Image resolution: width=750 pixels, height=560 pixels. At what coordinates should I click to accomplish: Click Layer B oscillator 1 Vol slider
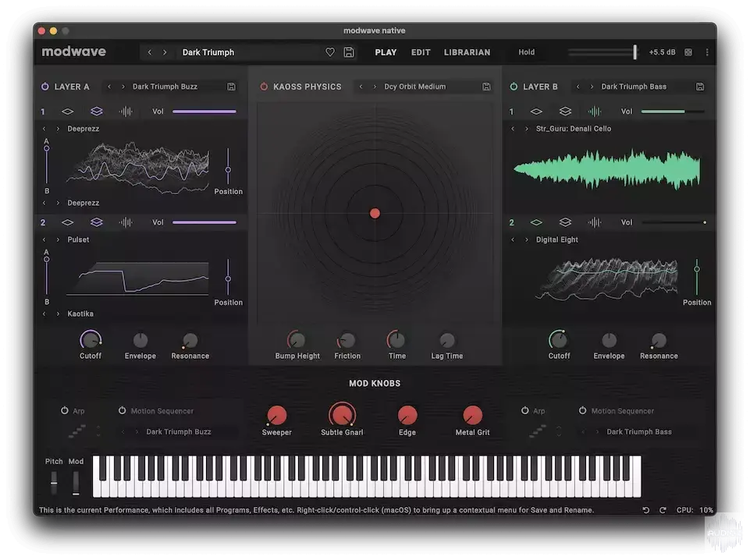tap(673, 112)
